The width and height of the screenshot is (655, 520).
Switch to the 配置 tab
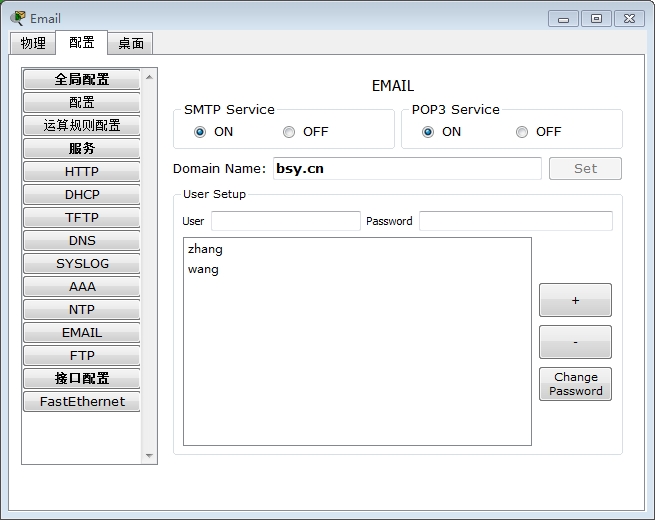(81, 42)
